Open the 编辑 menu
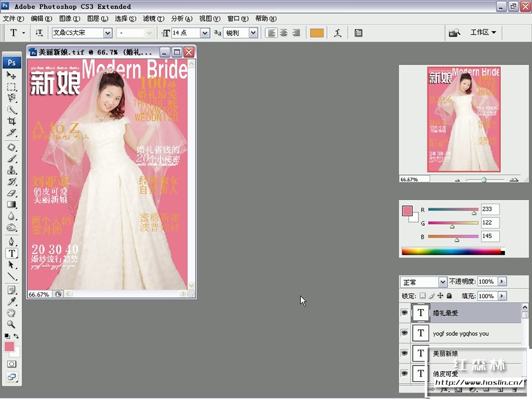This screenshot has height=399, width=532. 41,18
